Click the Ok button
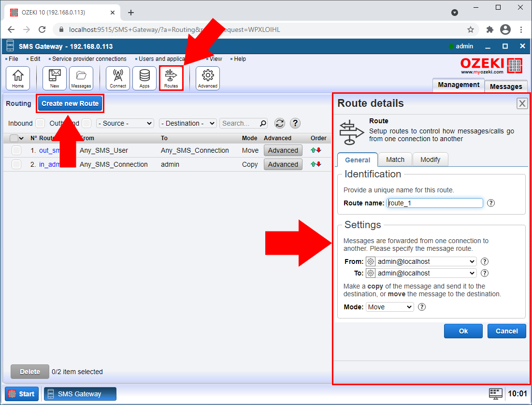Viewport: 532px width, 405px height. 463,331
